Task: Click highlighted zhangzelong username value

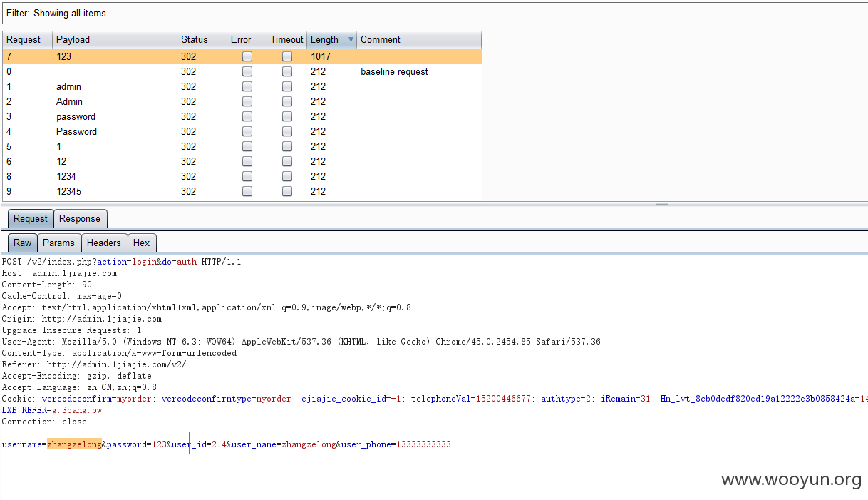Action: 74,444
